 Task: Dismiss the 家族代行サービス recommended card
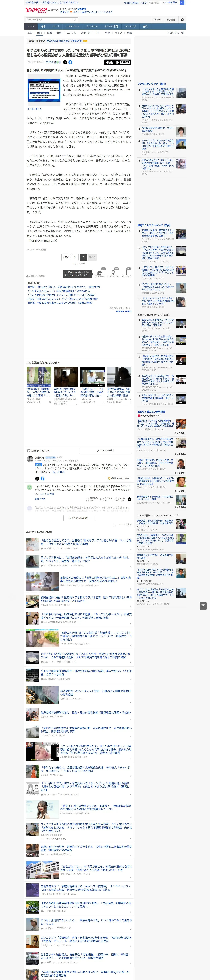point(103,402)
